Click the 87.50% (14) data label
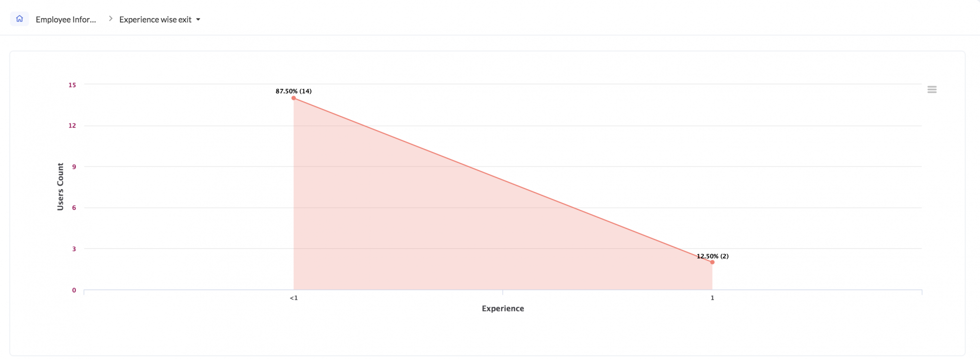 (294, 91)
